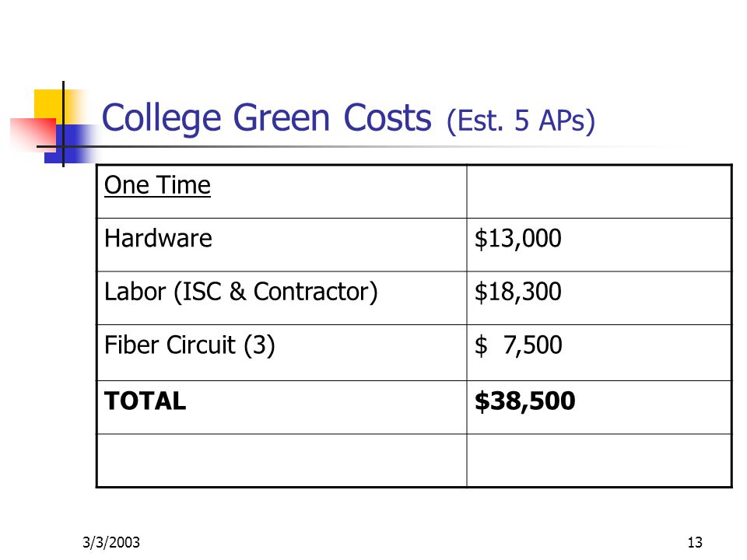
Task: Select the $13,000 hardware cost cell
Action: (518, 239)
